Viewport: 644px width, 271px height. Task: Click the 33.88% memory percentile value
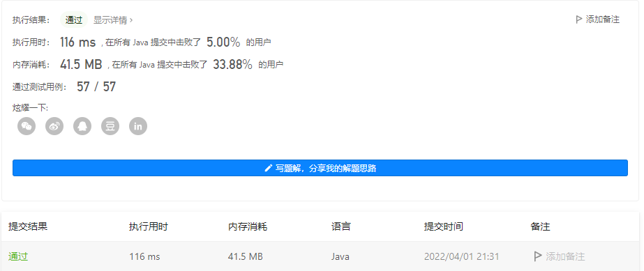click(232, 64)
